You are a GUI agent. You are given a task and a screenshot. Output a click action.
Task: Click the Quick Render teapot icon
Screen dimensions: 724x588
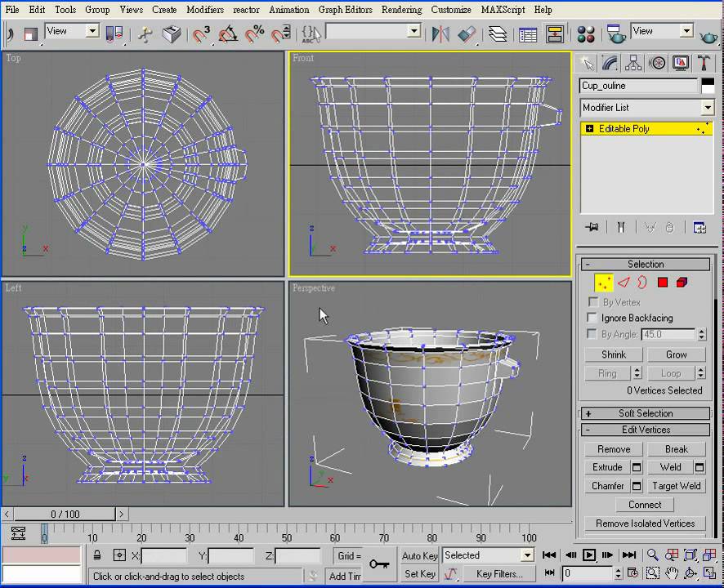tap(708, 35)
